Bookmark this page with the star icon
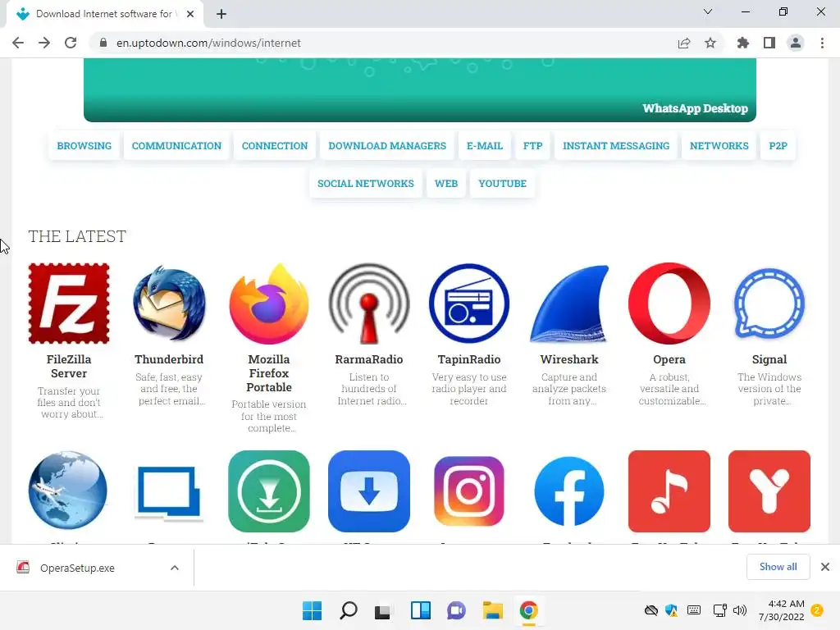Image resolution: width=840 pixels, height=630 pixels. pyautogui.click(x=710, y=43)
